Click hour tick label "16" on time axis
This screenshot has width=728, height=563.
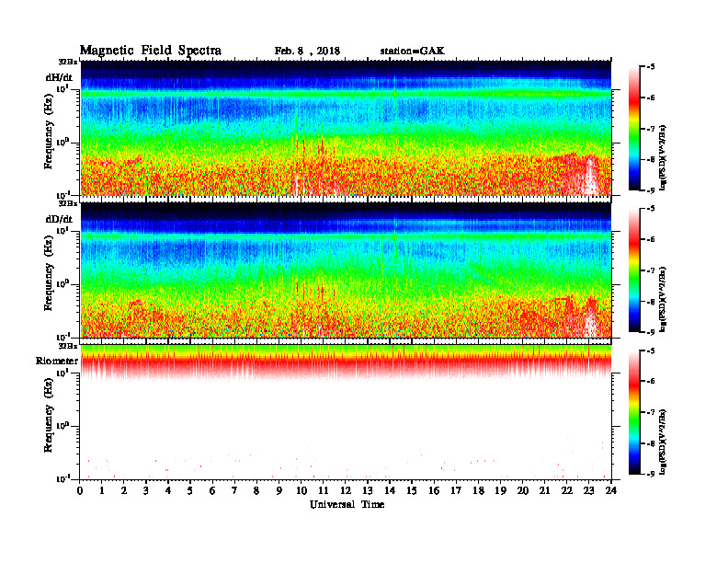pos(434,491)
